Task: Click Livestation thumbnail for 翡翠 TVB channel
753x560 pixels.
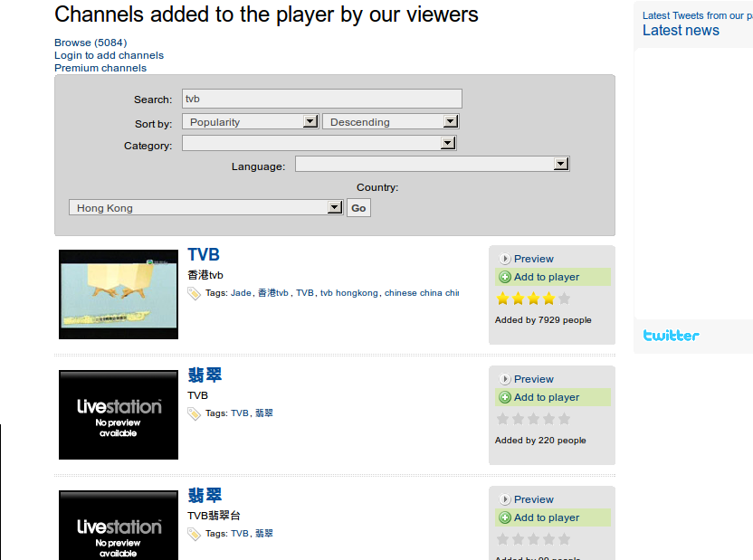Action: click(119, 415)
